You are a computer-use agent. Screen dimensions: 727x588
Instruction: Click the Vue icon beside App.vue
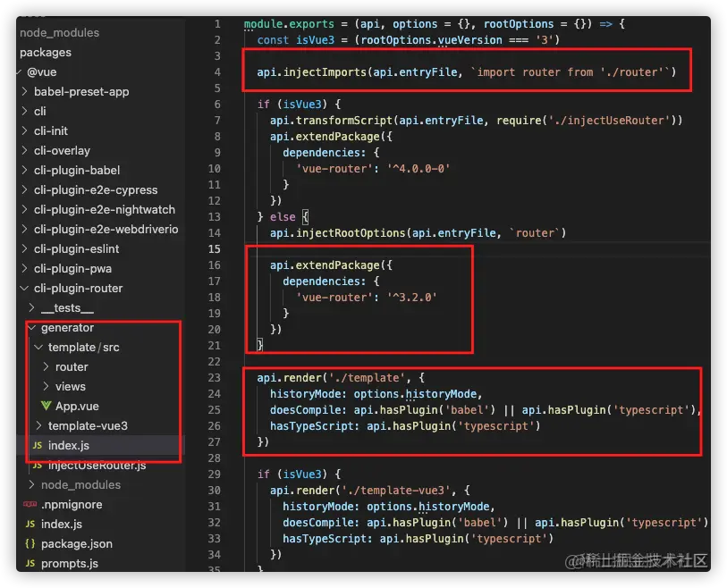click(x=46, y=407)
